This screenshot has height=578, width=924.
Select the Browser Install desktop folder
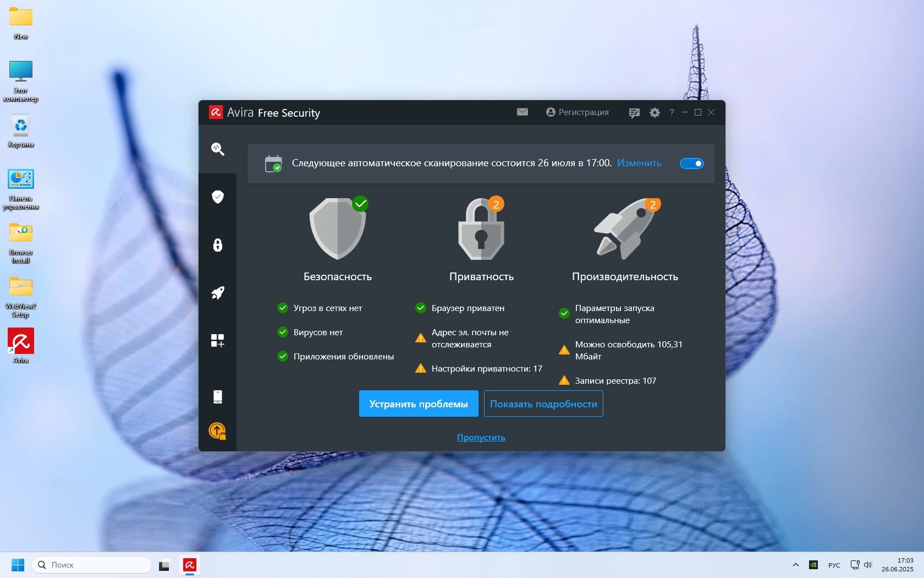point(21,243)
